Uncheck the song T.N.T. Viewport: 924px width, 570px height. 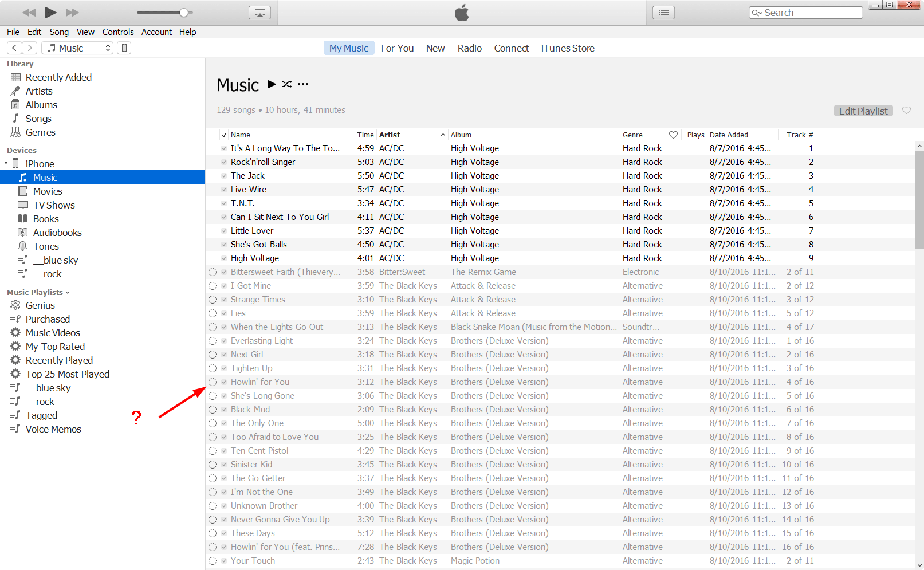(x=224, y=203)
